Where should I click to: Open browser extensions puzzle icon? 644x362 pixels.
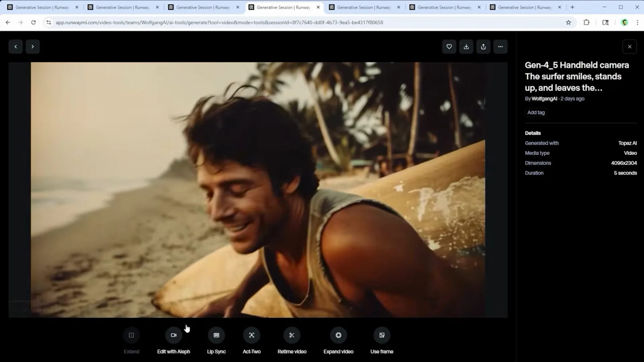click(x=586, y=23)
